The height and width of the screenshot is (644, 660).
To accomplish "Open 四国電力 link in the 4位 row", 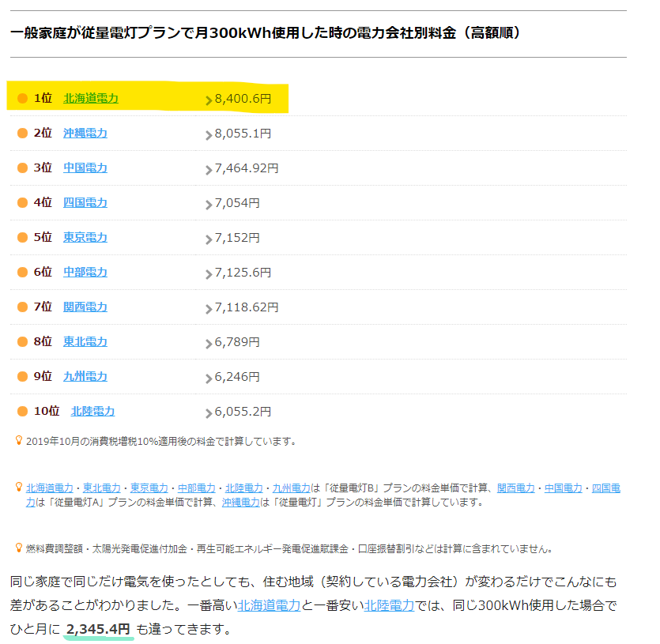I will click(x=85, y=202).
